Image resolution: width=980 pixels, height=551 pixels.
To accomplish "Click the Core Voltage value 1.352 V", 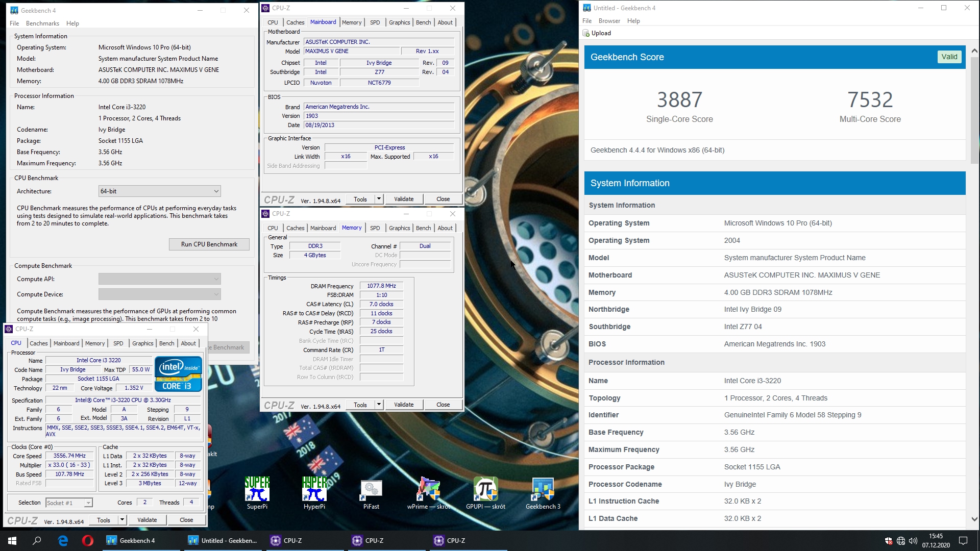I will coord(134,388).
